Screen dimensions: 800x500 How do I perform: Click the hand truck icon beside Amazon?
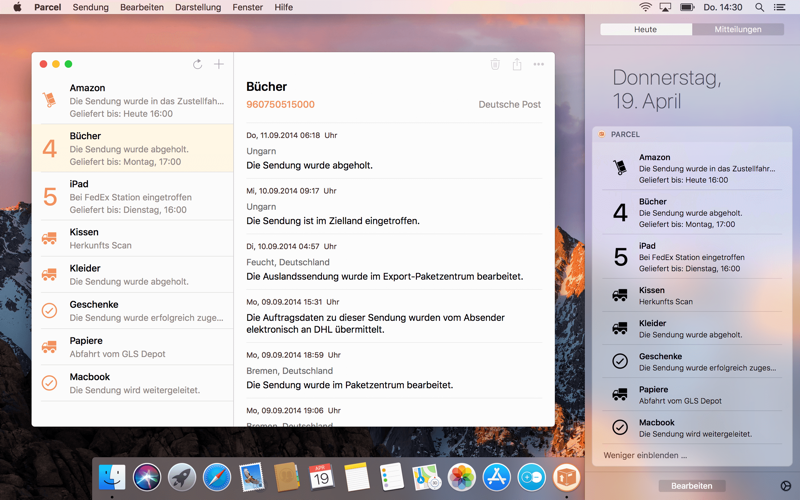[x=49, y=99]
